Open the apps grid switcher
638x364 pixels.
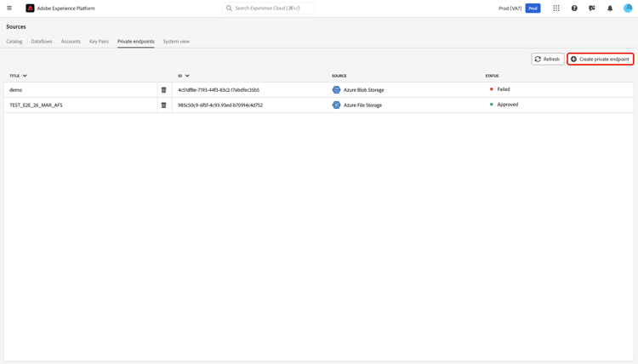point(556,9)
